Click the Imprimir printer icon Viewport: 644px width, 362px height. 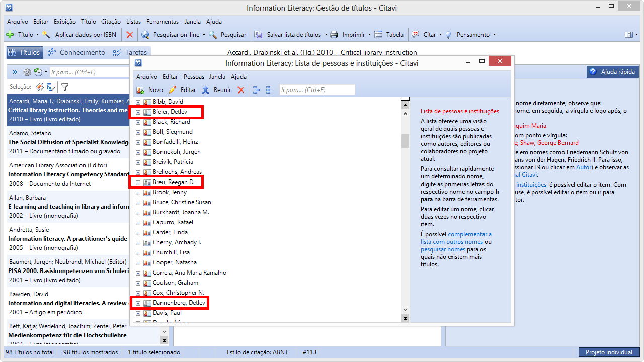[334, 35]
